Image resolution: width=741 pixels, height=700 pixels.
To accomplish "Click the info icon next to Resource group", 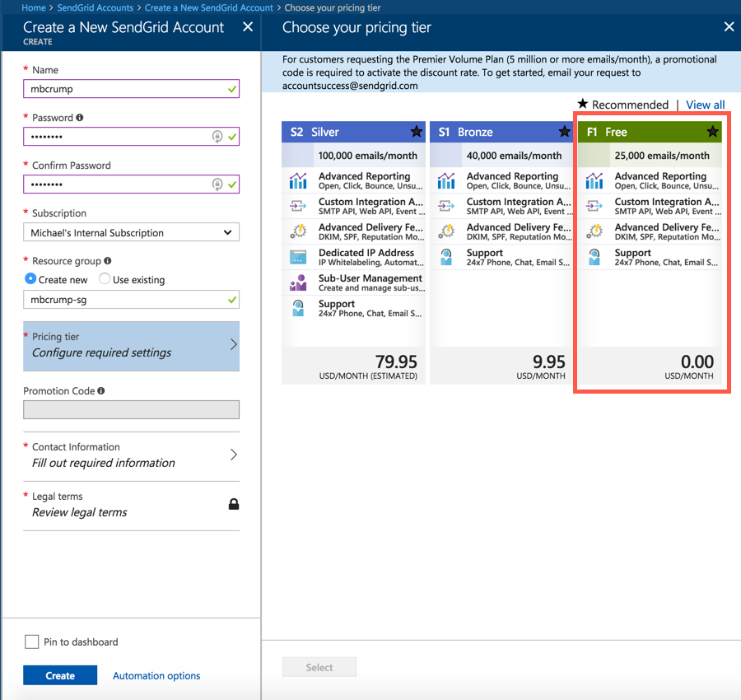I will [x=107, y=260].
